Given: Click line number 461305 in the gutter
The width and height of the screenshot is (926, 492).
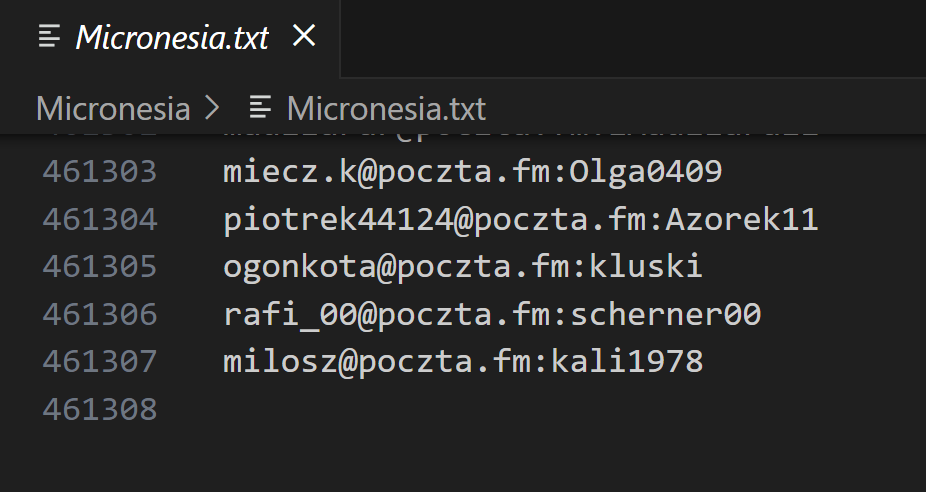Looking at the screenshot, I should (x=99, y=266).
